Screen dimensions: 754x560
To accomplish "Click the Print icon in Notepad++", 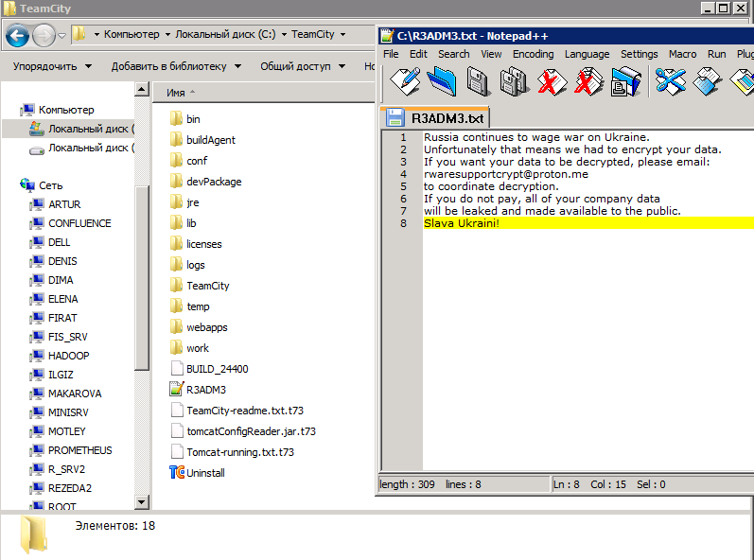I will pos(625,81).
